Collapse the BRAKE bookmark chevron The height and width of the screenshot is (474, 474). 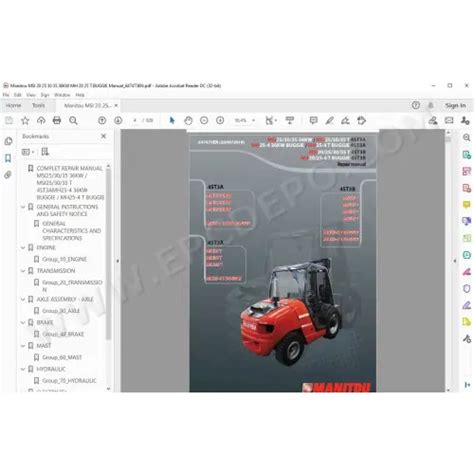coord(23,322)
